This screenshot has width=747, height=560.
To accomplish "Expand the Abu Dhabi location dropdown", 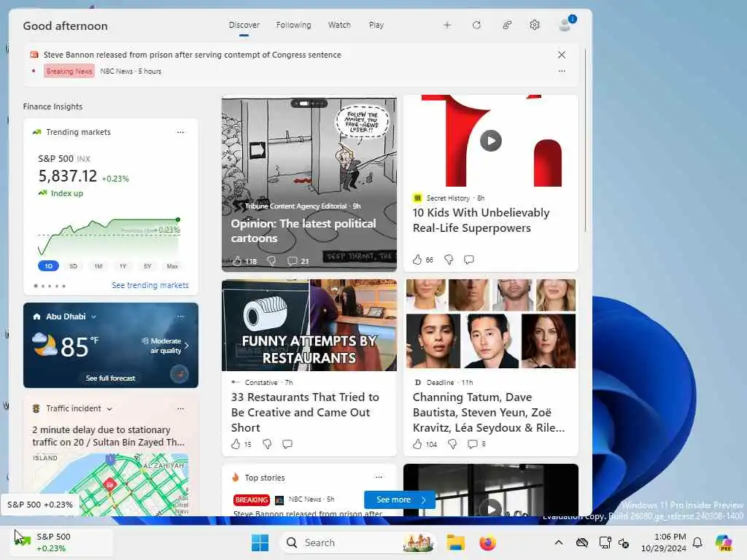I will tap(94, 316).
